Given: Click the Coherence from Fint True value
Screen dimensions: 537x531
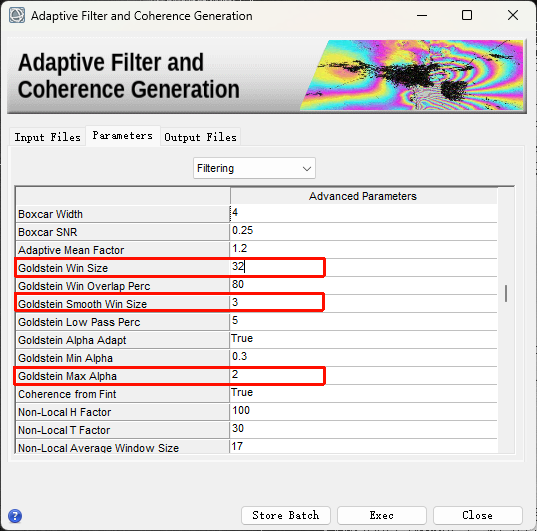Looking at the screenshot, I should (x=363, y=393).
